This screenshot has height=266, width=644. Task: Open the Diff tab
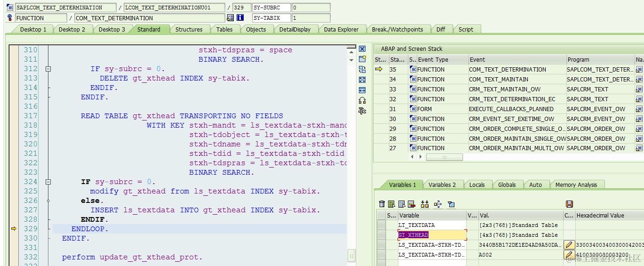pyautogui.click(x=441, y=29)
